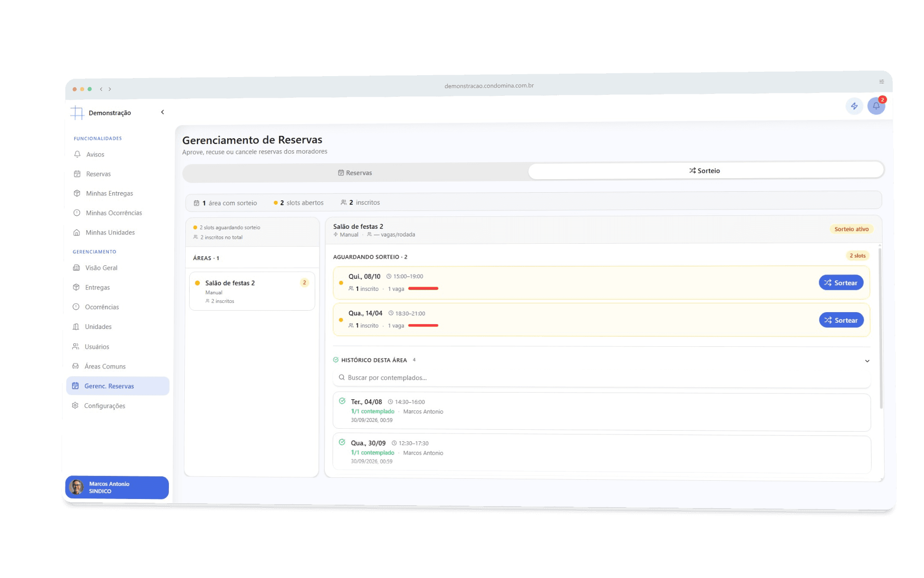Click the Áreas Comuns icon
Screen dimensions: 924x578
click(76, 366)
